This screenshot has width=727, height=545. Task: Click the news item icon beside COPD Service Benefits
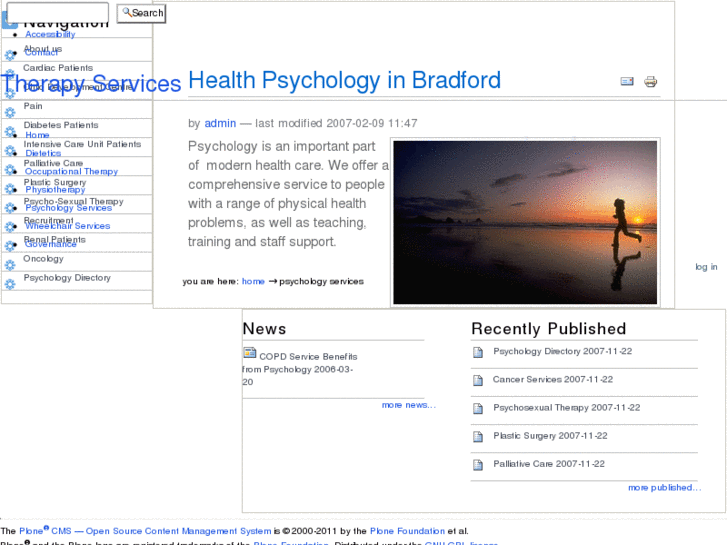(x=249, y=353)
